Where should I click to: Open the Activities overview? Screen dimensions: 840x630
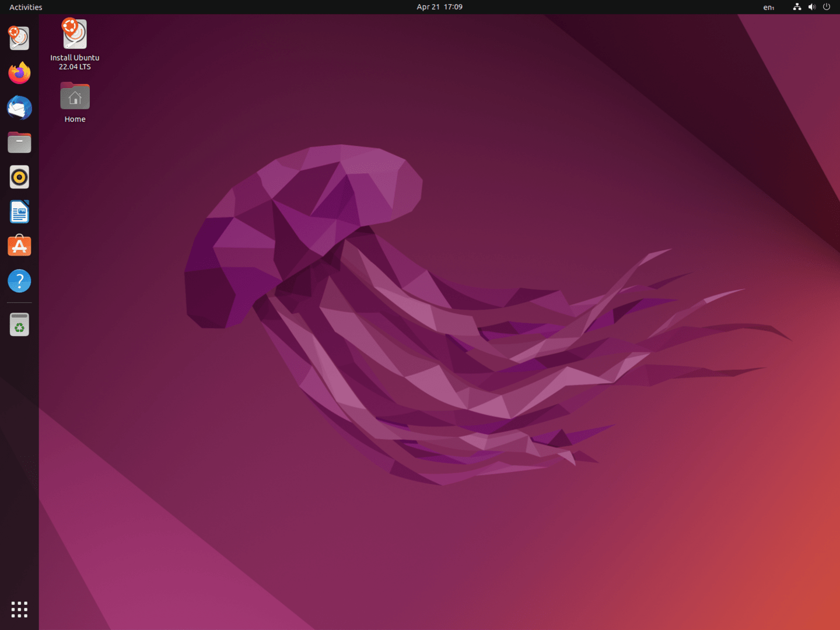(x=26, y=7)
